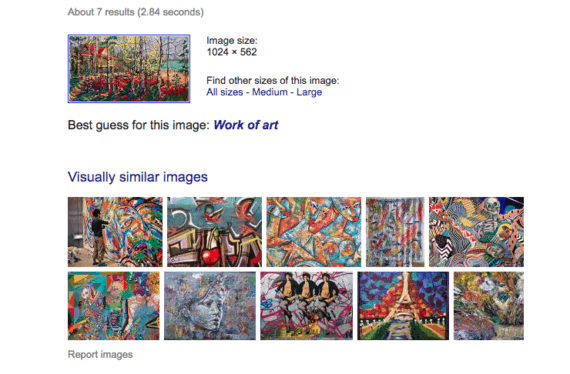The image size is (570, 374).
Task: Open the 'Work of art' best guess link
Action: (x=246, y=125)
